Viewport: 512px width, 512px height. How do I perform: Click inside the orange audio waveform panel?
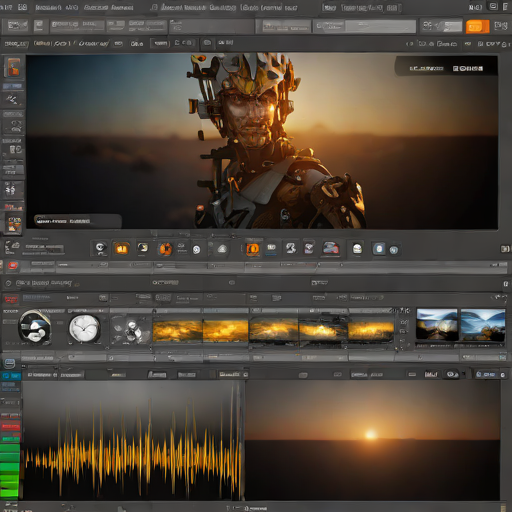tap(133, 440)
